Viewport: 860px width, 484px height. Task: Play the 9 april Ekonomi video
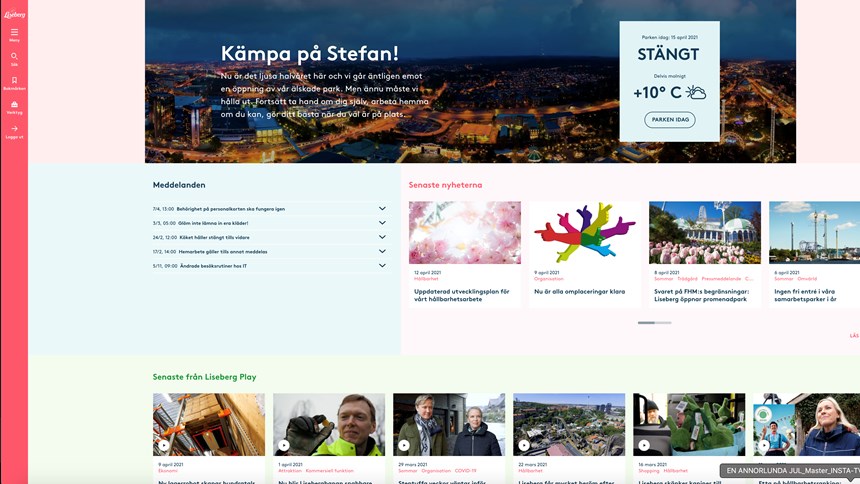click(x=164, y=445)
